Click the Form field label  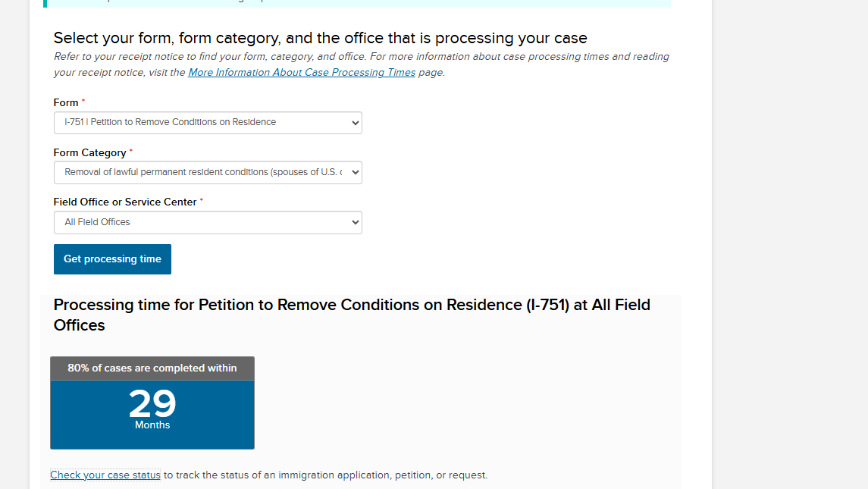(x=66, y=102)
